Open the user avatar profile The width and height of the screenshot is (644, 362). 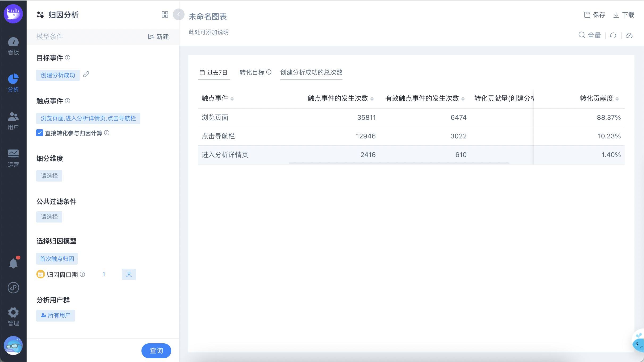[x=13, y=345]
